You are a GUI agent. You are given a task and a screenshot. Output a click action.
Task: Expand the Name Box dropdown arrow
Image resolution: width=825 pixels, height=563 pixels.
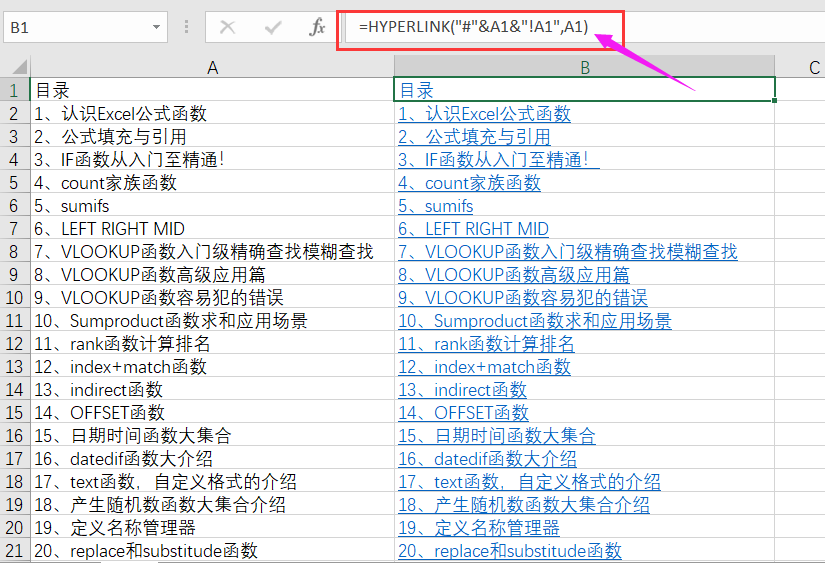tap(156, 27)
